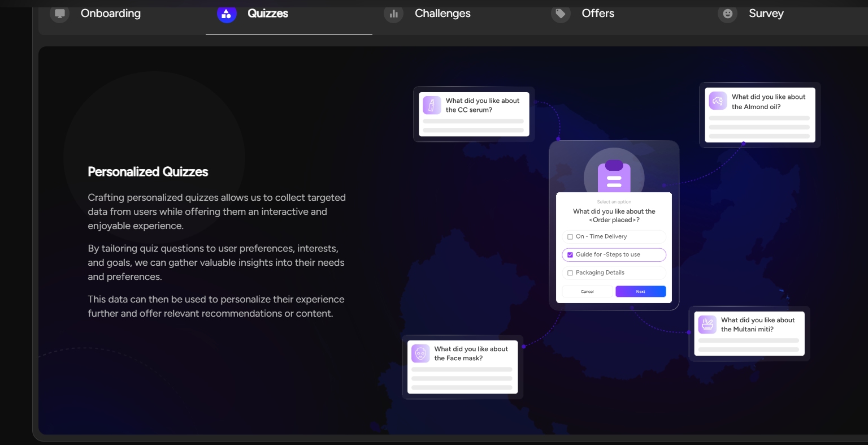
Task: Click the Challenges bar chart icon
Action: (393, 14)
